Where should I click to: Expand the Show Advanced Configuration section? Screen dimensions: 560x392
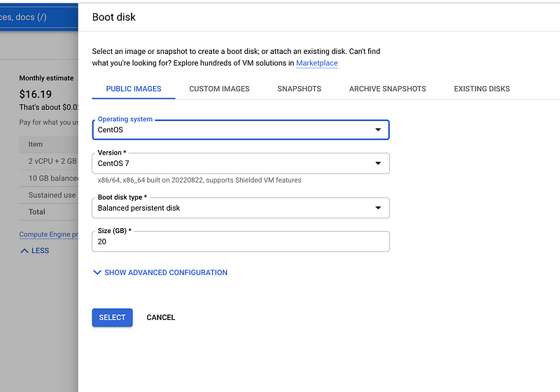pos(165,273)
